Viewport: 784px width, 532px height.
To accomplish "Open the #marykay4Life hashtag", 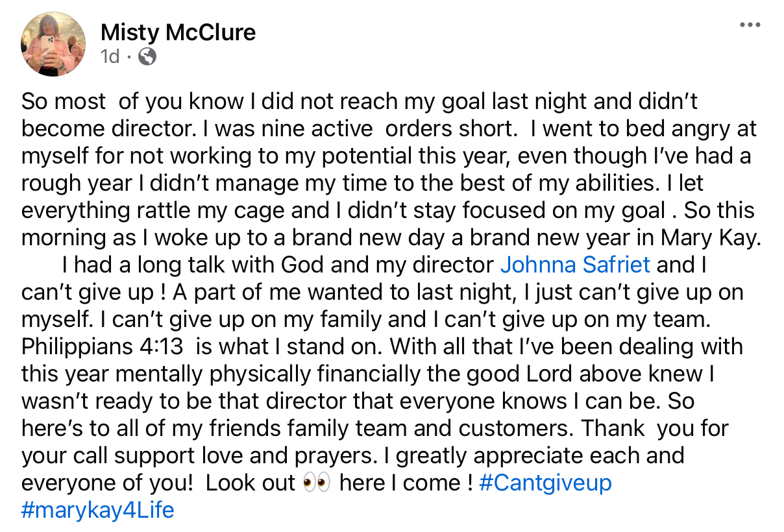I will click(x=98, y=510).
